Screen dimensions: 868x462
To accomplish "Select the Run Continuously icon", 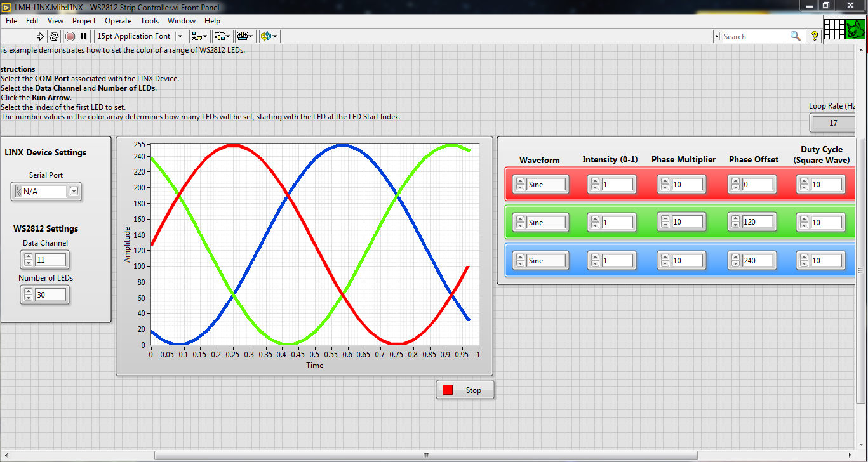I will (54, 36).
